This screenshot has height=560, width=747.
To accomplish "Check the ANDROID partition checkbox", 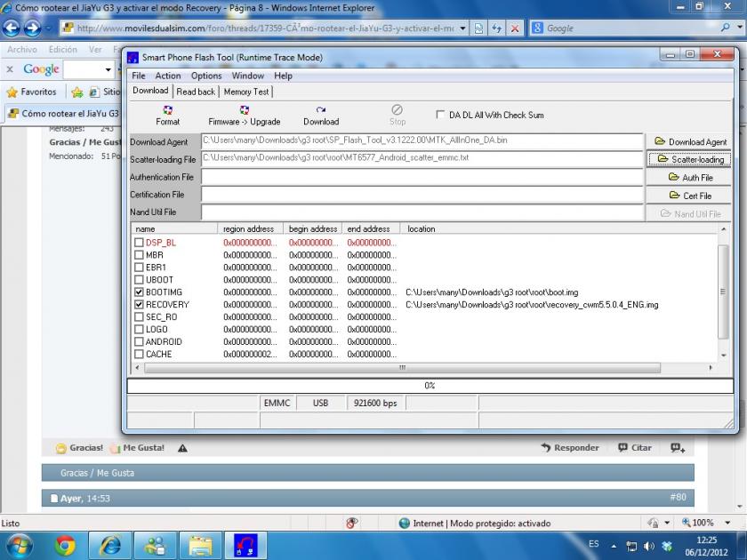I will [x=139, y=341].
